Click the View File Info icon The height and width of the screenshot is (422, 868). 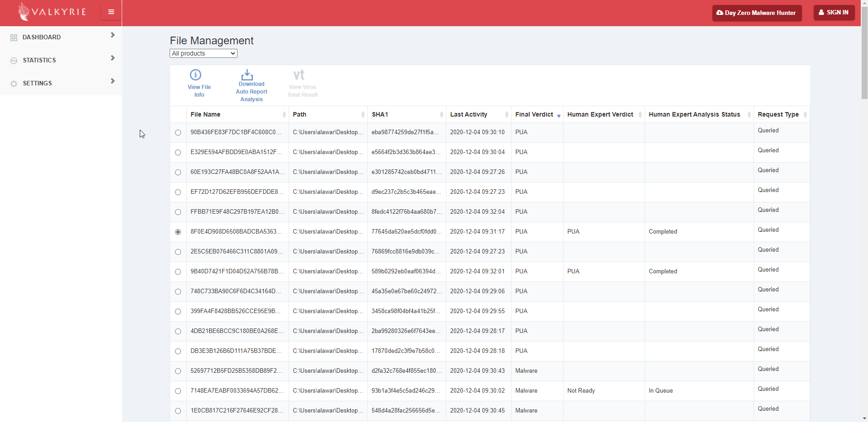[196, 75]
